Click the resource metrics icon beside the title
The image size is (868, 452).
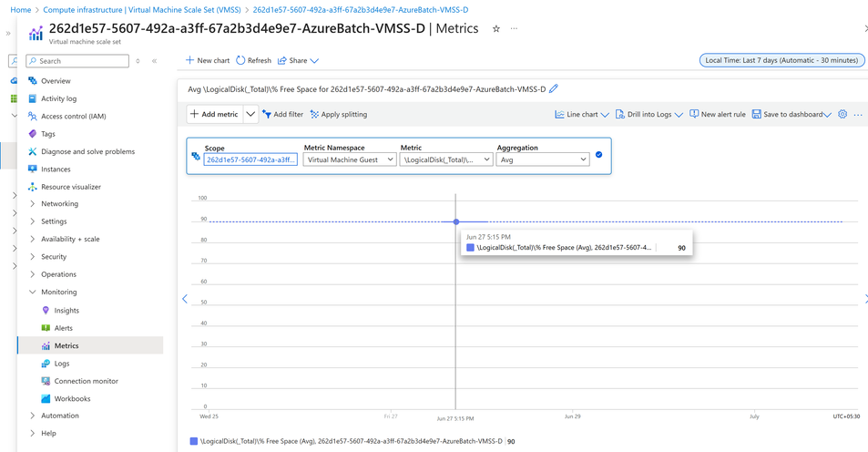(36, 33)
